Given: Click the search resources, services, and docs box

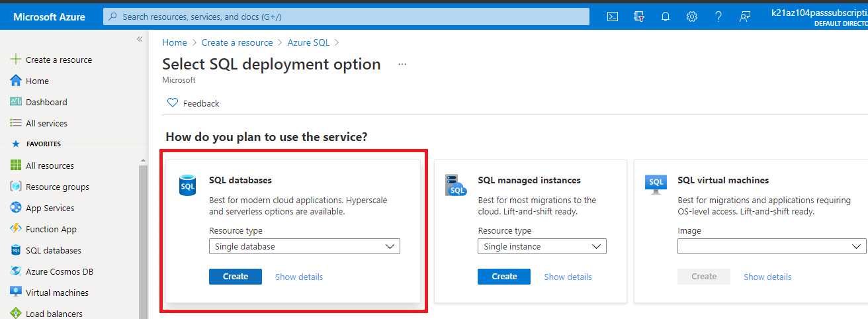Looking at the screenshot, I should coord(346,17).
